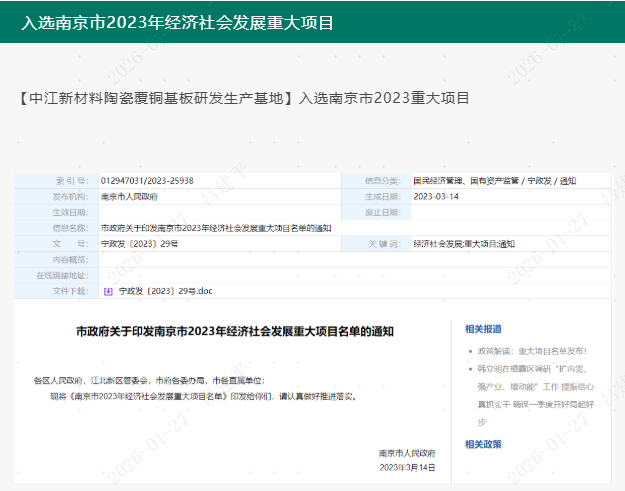Image resolution: width=625 pixels, height=491 pixels.
Task: Click the green banner title 入选南京市2023年经济社会发展重大项目
Action: [x=177, y=23]
